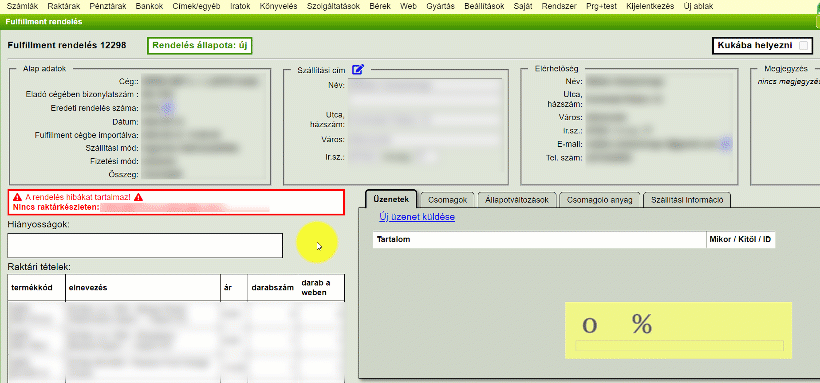Edit shipping address via pencil icon
820x383 pixels.
(358, 69)
